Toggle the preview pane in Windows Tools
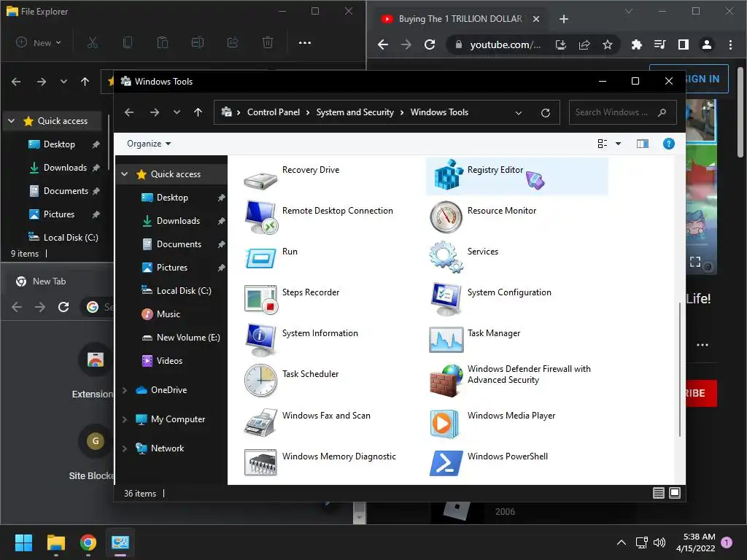 [642, 144]
